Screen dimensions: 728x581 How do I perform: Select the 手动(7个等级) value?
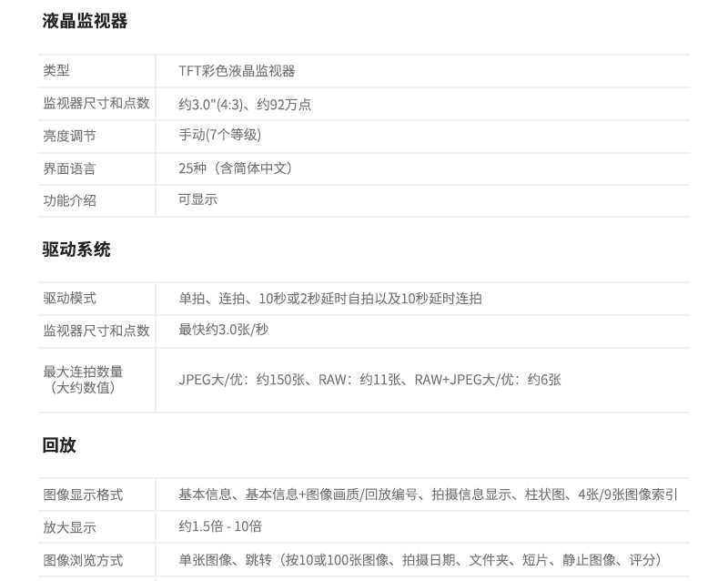pos(220,135)
